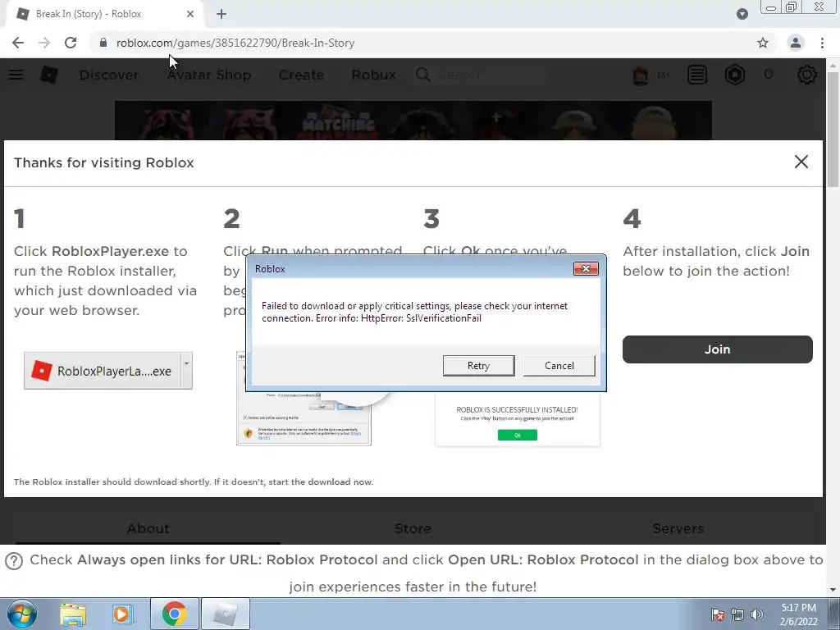The height and width of the screenshot is (630, 840).
Task: Click the successfully installed thumbnail under step 3
Action: point(518,421)
